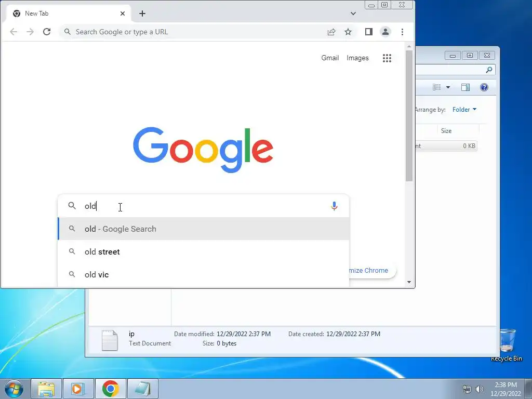Bookmark this tab with the star icon

(x=348, y=32)
